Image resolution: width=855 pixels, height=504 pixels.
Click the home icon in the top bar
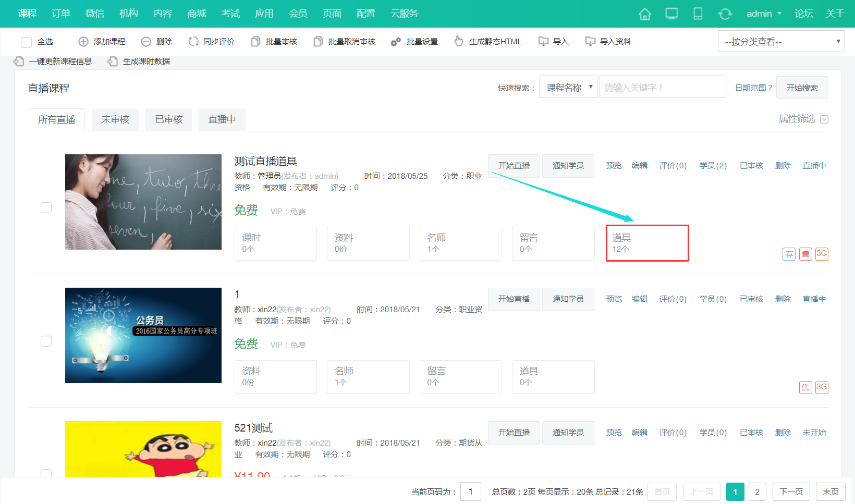tap(644, 14)
